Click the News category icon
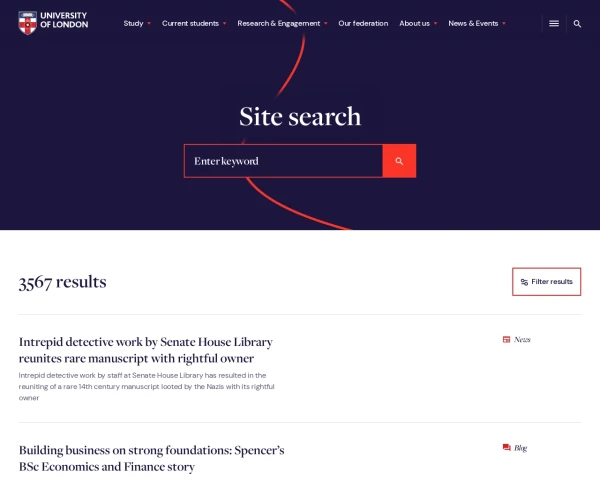 point(506,340)
